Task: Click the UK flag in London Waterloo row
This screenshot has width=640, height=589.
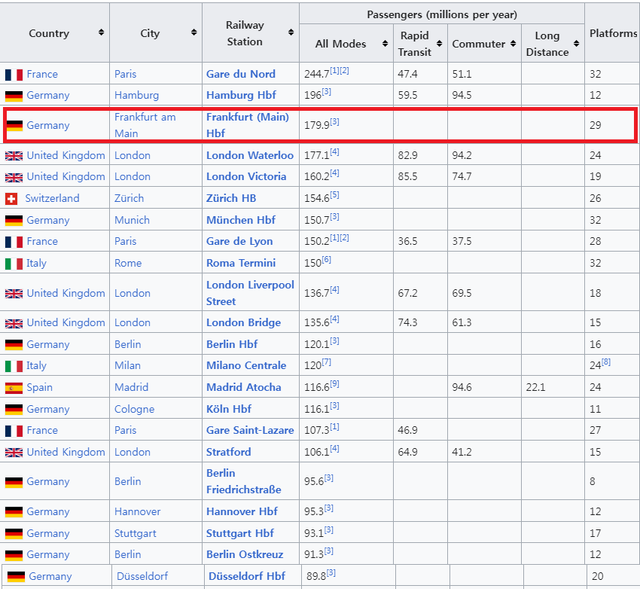Action: [13, 156]
